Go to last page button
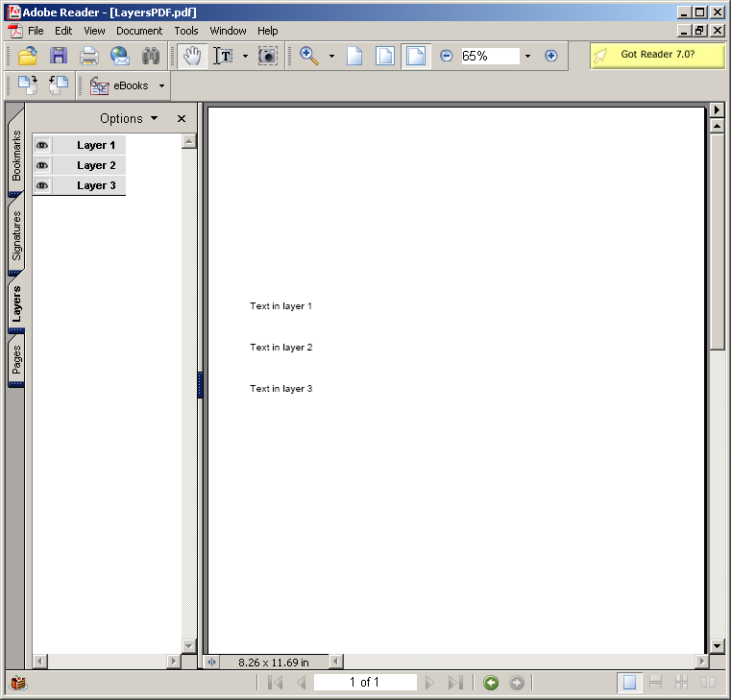 click(x=455, y=683)
